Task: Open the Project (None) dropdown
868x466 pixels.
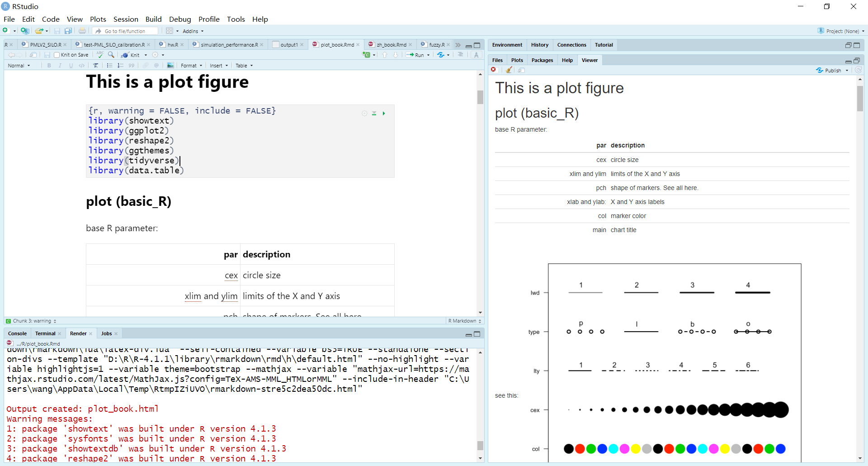Action: pos(841,31)
